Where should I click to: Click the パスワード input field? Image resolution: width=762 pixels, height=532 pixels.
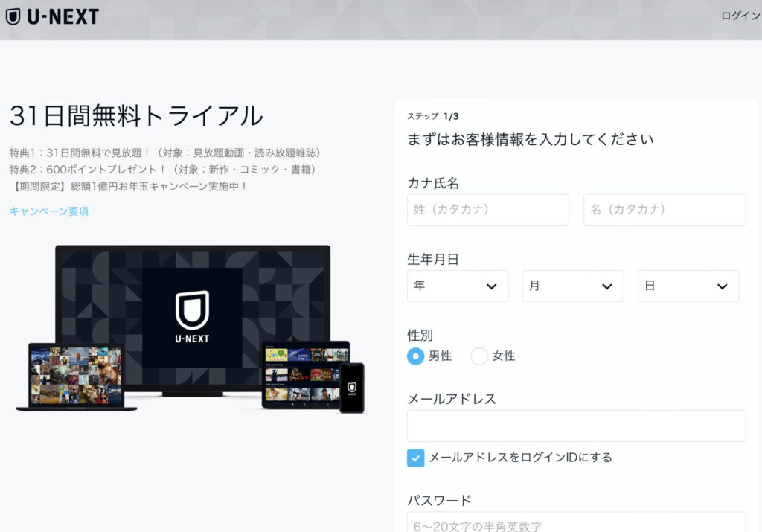coord(576,524)
